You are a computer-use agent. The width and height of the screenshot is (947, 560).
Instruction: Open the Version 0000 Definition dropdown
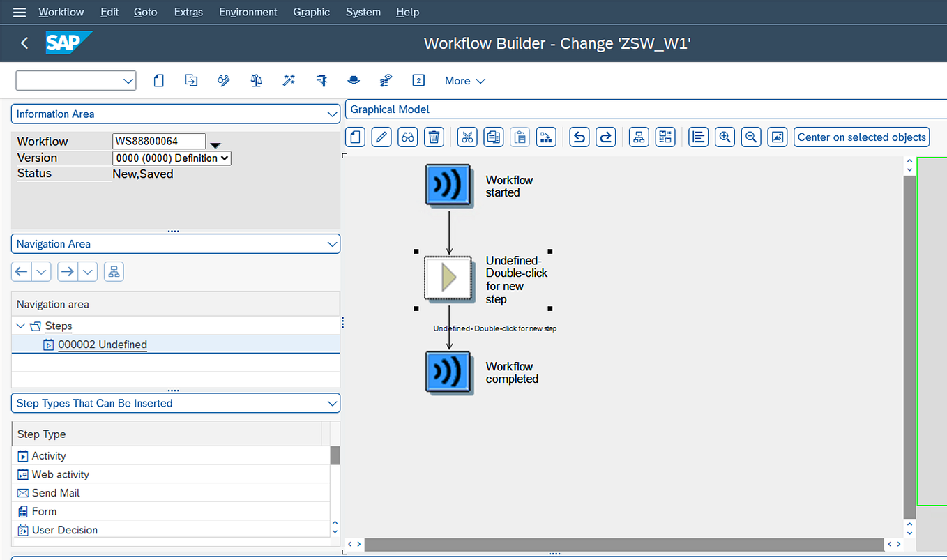(x=172, y=158)
